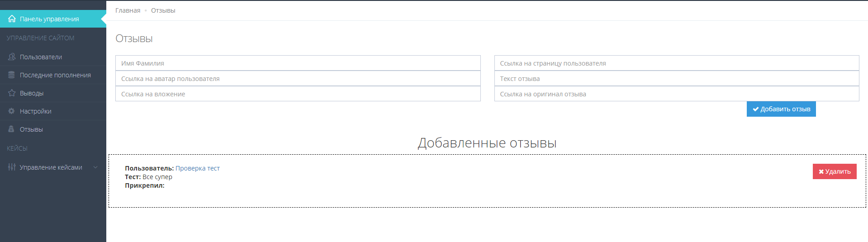This screenshot has width=868, height=242.
Task: Click the Ссылка на вложение field
Action: [x=298, y=94]
